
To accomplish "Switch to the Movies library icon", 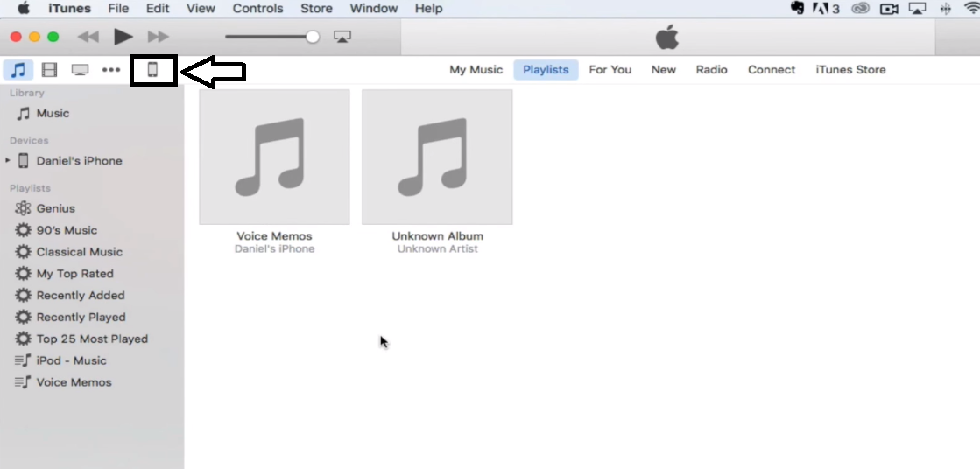I will tap(49, 70).
